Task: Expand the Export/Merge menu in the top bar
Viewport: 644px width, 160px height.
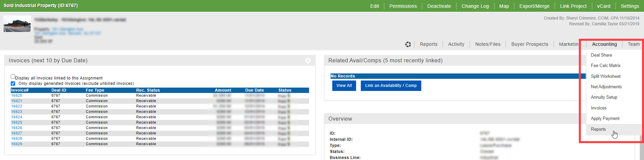Action: pos(534,6)
